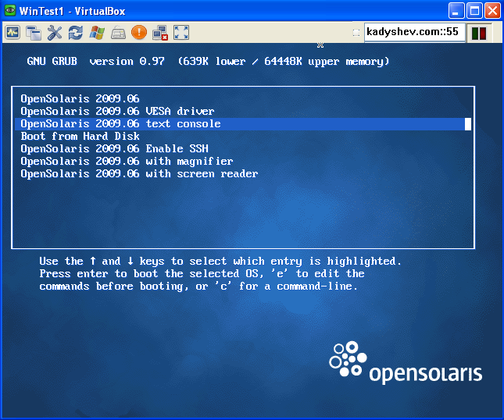The height and width of the screenshot is (420, 504).
Task: Click the disconnect icon with red X
Action: coord(160,33)
